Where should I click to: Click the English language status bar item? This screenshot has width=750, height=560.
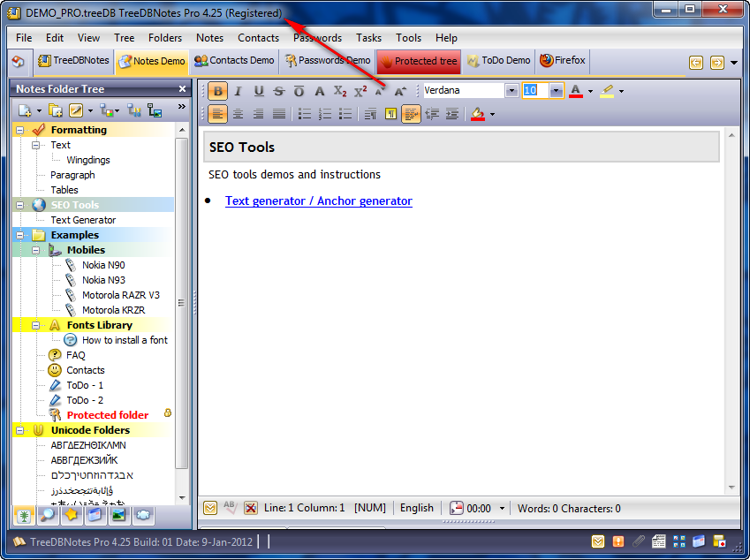tap(417, 508)
